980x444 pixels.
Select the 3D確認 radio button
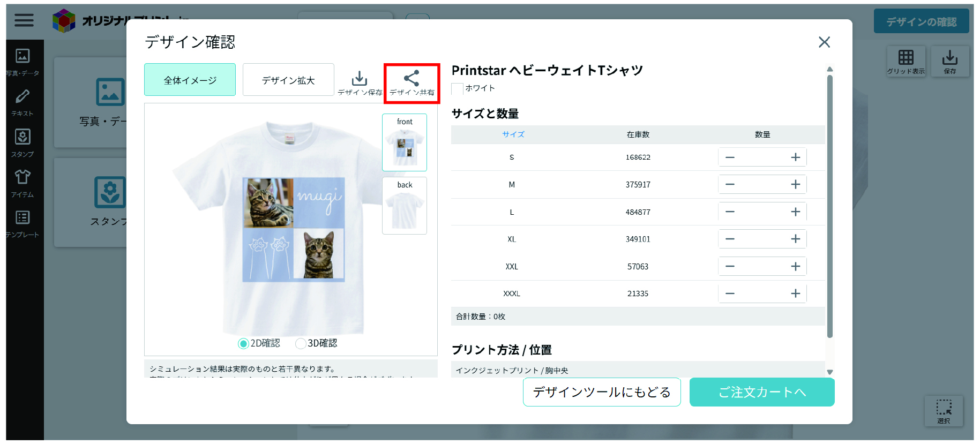click(301, 343)
